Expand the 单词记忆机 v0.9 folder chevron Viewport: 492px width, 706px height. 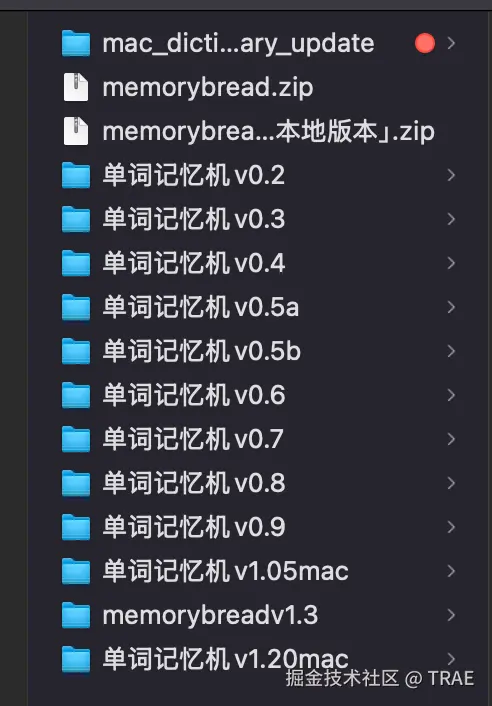(x=451, y=527)
